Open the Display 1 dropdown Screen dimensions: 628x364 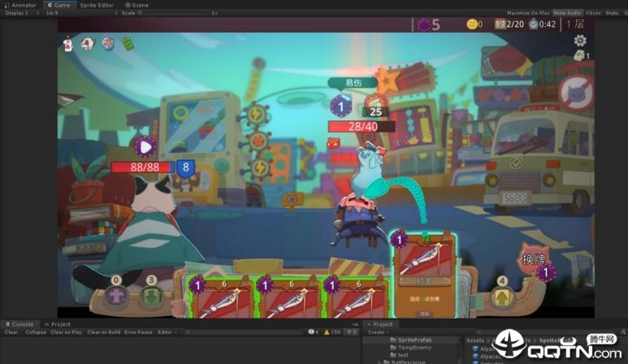click(18, 13)
